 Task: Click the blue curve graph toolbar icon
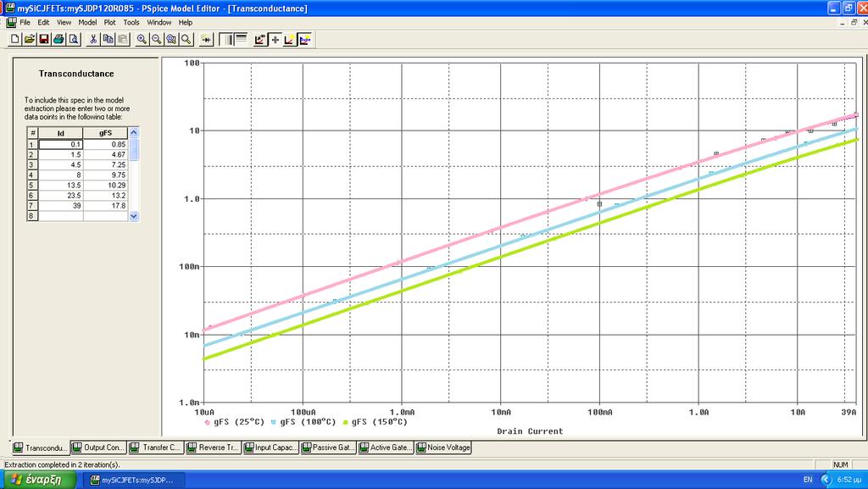pos(304,39)
